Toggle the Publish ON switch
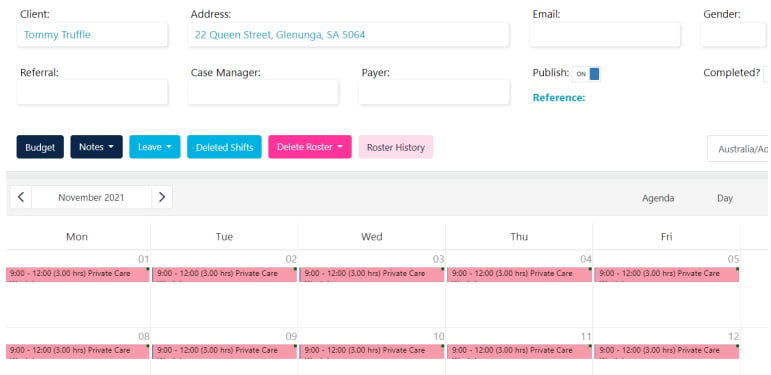This screenshot has width=771, height=375. click(587, 74)
